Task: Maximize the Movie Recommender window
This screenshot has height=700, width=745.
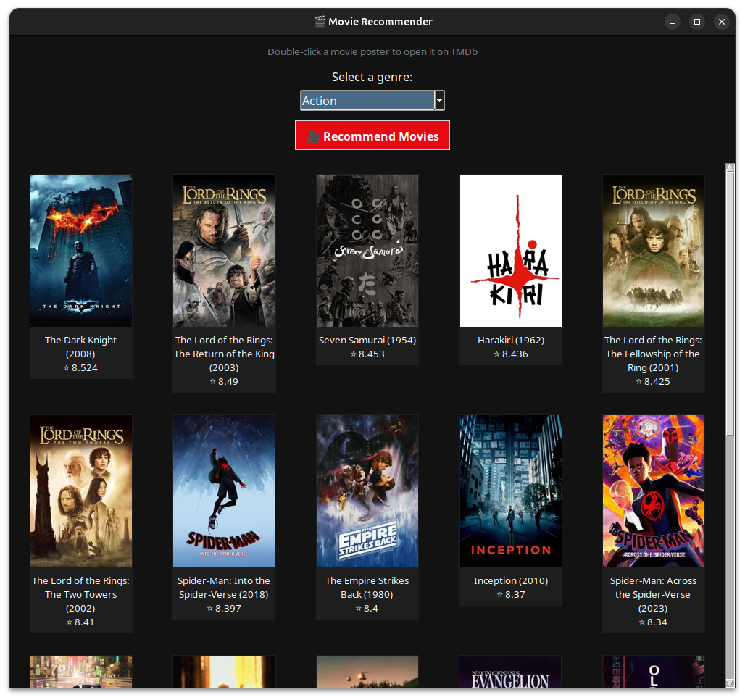Action: (x=697, y=22)
